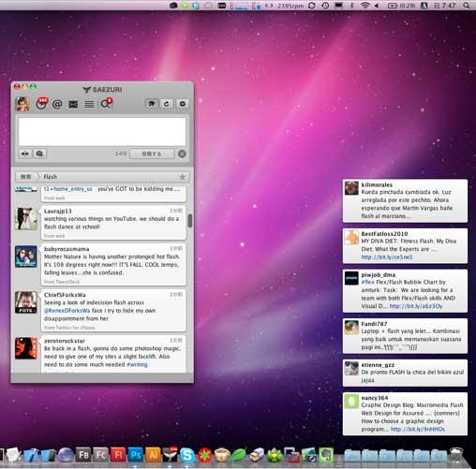Launch Illustrator from the dock

(x=153, y=455)
